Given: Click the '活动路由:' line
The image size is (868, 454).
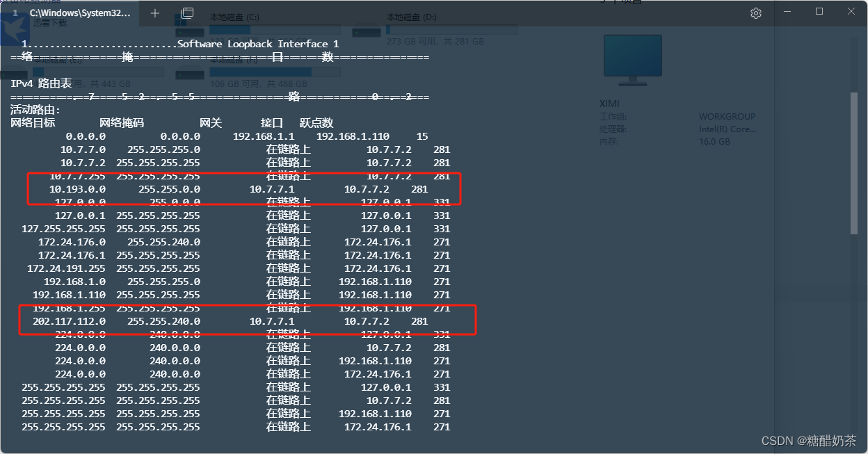Looking at the screenshot, I should tap(35, 110).
